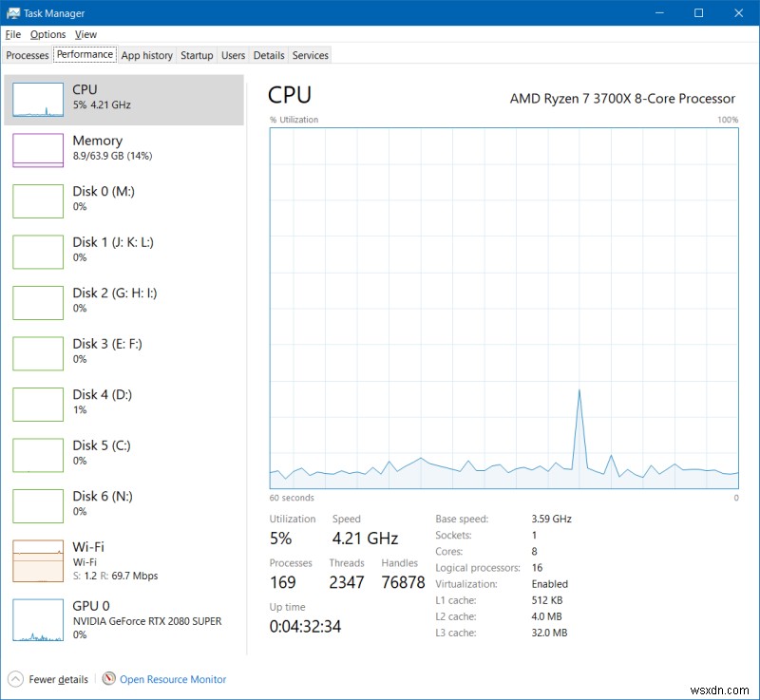The image size is (760, 700).
Task: Open the Services tab
Action: point(310,55)
